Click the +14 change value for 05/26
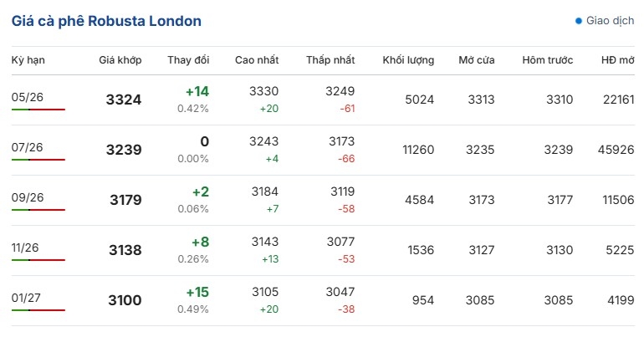The image size is (644, 337). (x=197, y=91)
